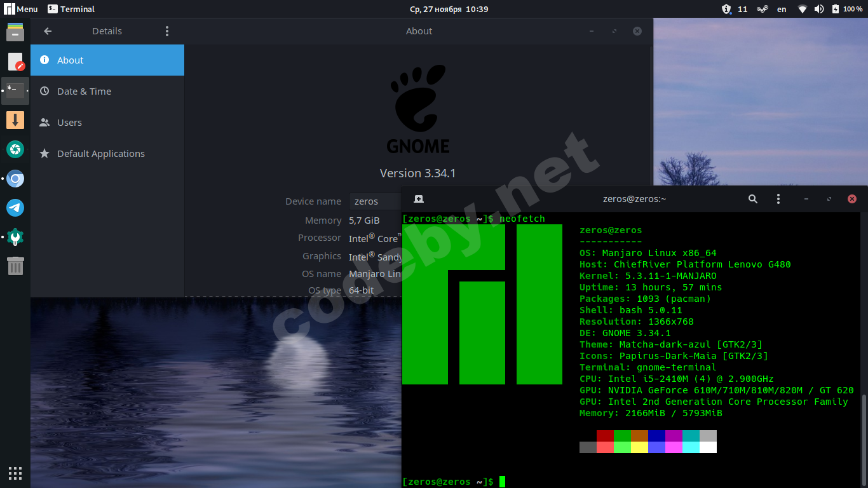Screen dimensions: 868x488
Task: Click the 'Uptime: 13 hours, 57 mins' line
Action: point(651,287)
